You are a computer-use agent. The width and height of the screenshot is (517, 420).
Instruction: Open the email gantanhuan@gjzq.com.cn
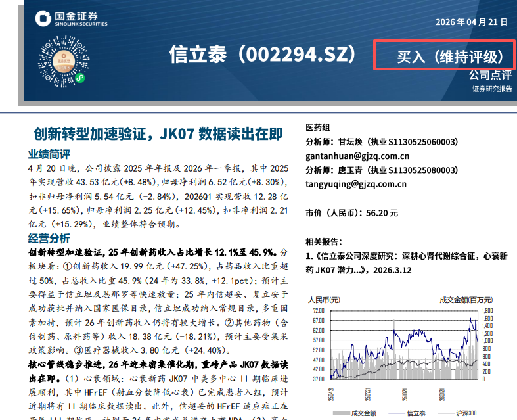click(357, 156)
